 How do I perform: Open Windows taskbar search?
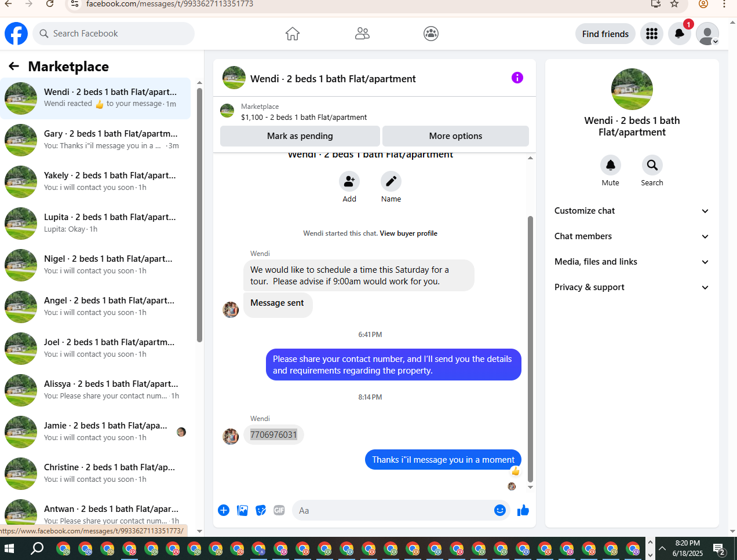click(x=37, y=548)
